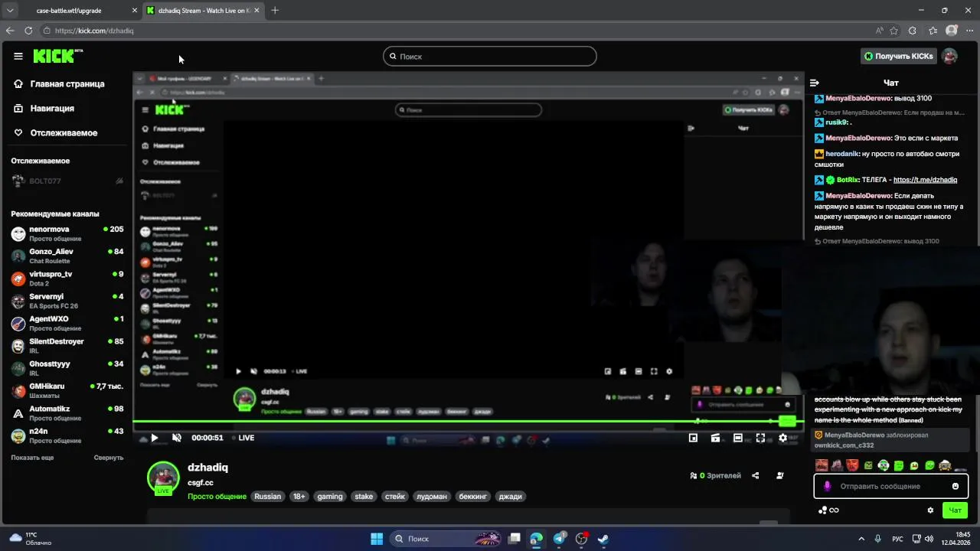Open nenormova recommended channel
The width and height of the screenshot is (980, 551).
(x=67, y=233)
